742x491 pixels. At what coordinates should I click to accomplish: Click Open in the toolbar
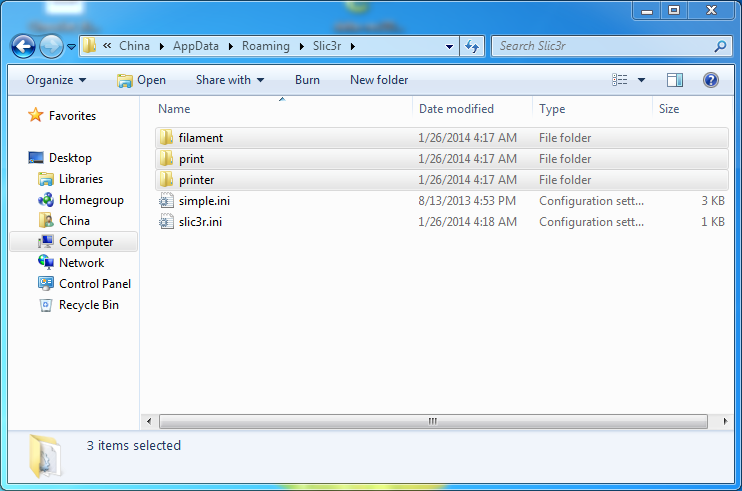141,80
